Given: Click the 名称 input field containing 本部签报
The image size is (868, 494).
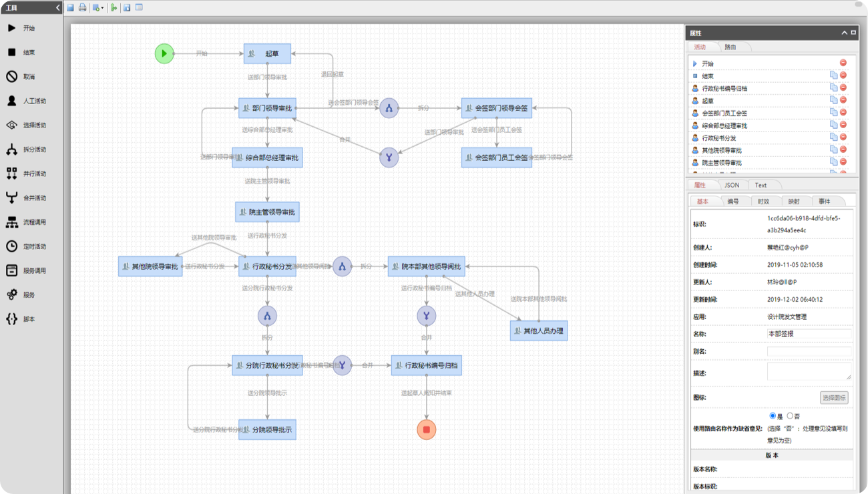Looking at the screenshot, I should click(x=809, y=334).
